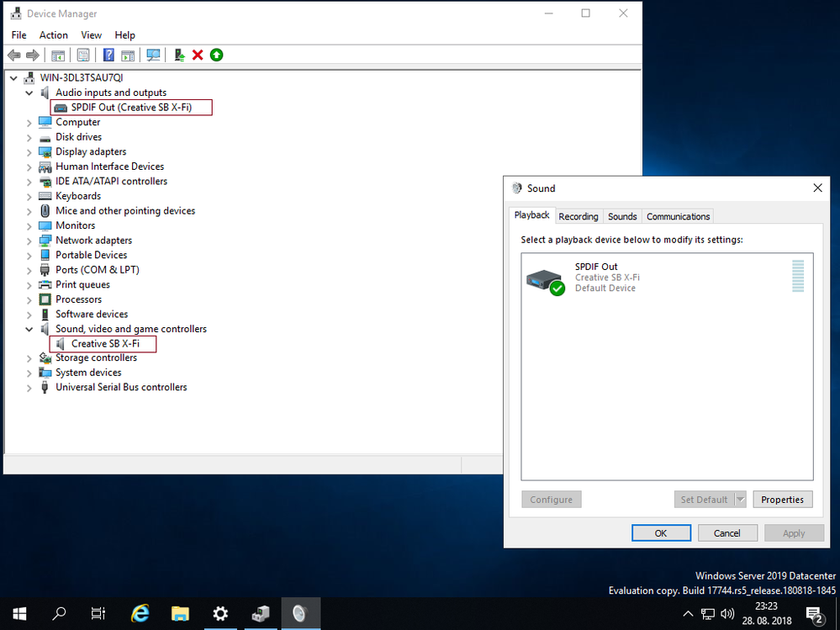Click the Keyboards category icon
The image size is (840, 630).
pos(45,195)
